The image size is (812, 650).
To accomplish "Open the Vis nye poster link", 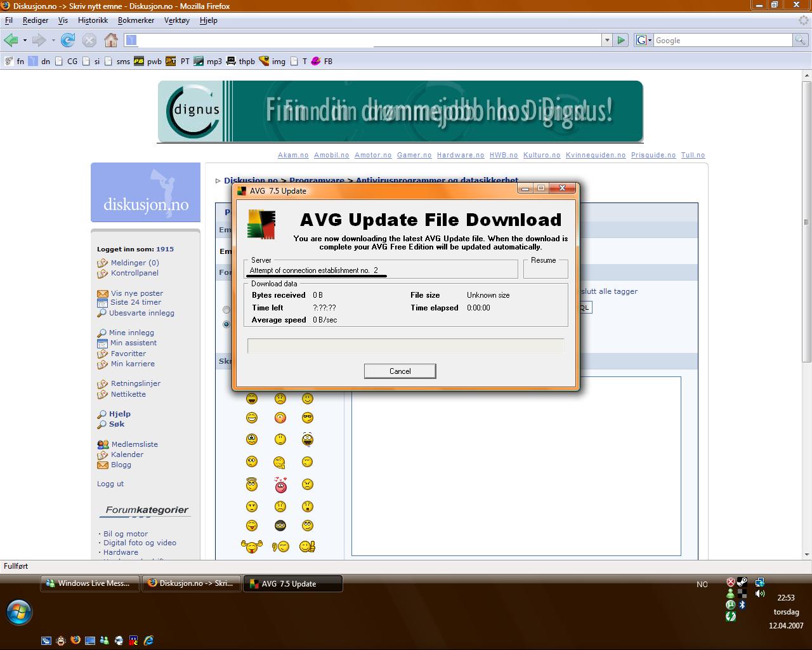I will coord(137,293).
